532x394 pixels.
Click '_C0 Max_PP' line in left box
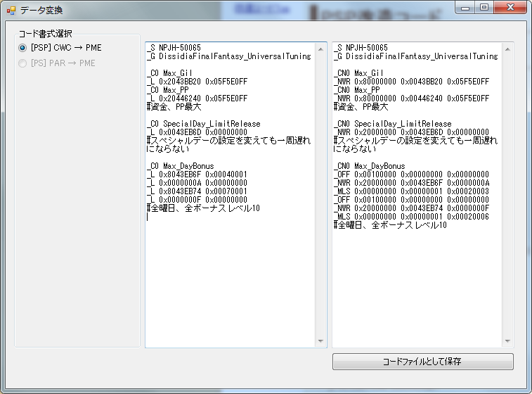[167, 90]
